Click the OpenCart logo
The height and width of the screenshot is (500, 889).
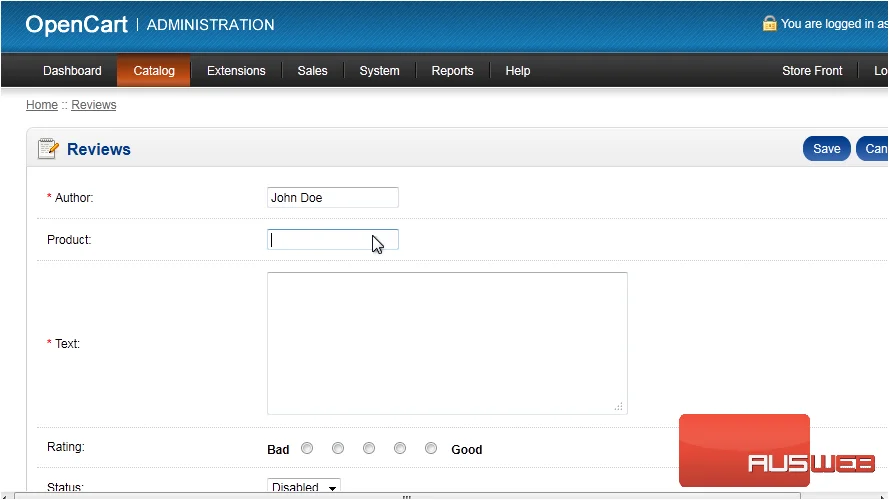(x=77, y=24)
